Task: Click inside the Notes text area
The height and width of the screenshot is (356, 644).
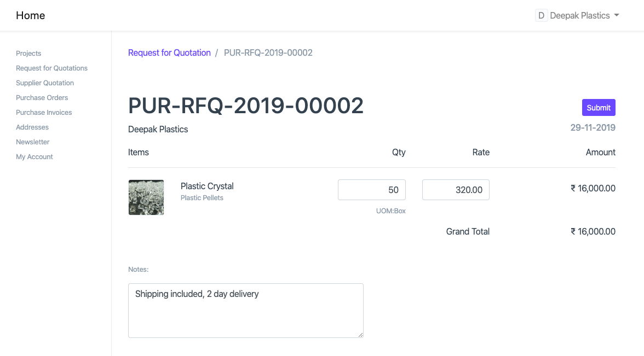Action: coord(245,309)
